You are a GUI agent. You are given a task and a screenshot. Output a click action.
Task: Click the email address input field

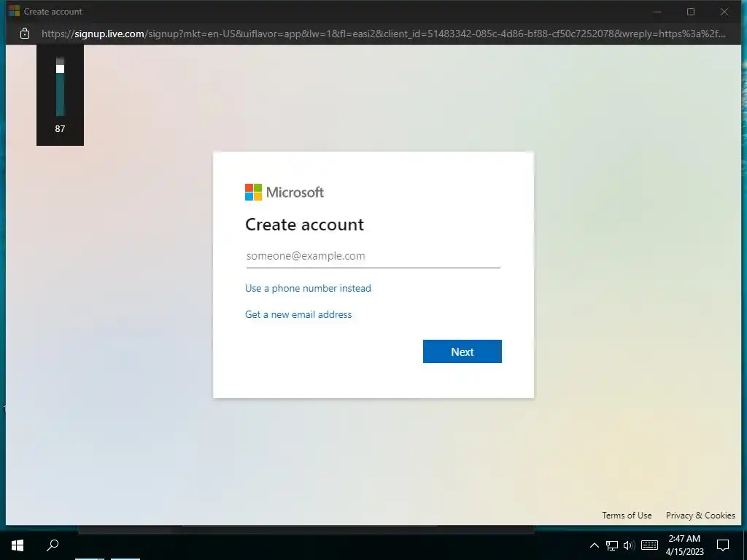point(373,256)
